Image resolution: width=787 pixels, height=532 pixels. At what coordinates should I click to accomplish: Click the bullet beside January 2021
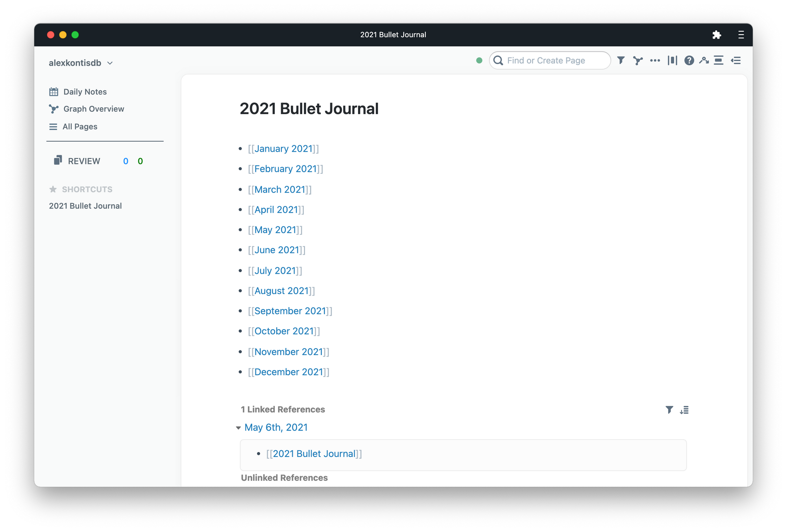[240, 149]
